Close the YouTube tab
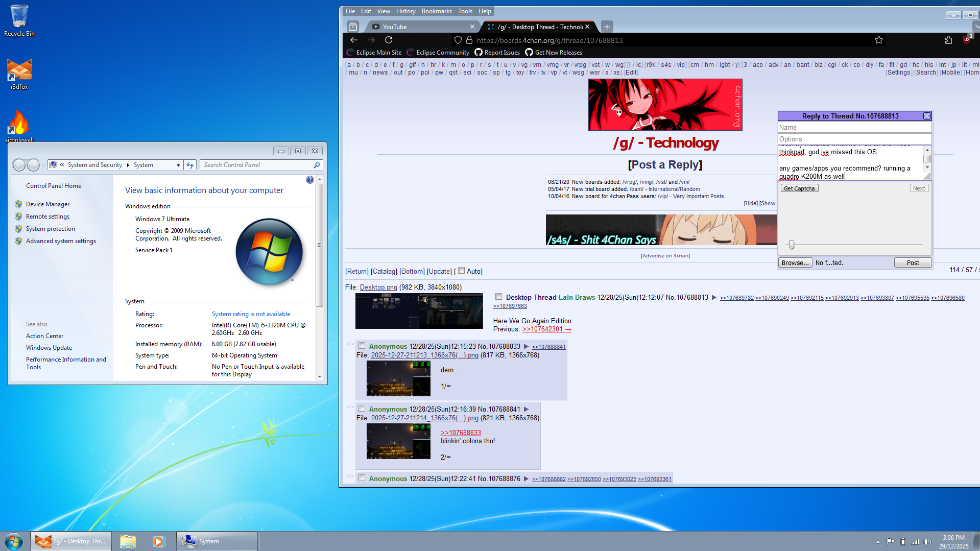Image resolution: width=980 pixels, height=551 pixels. 472,27
